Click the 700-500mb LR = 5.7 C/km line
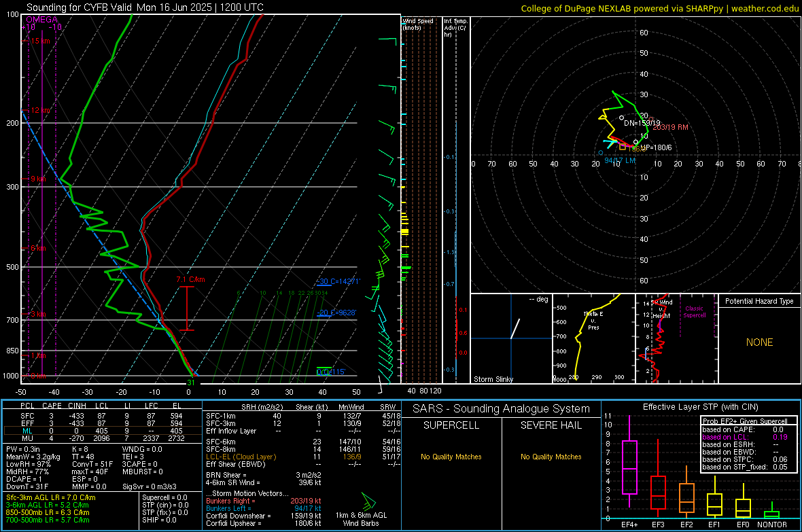The height and width of the screenshot is (532, 802). pyautogui.click(x=48, y=520)
